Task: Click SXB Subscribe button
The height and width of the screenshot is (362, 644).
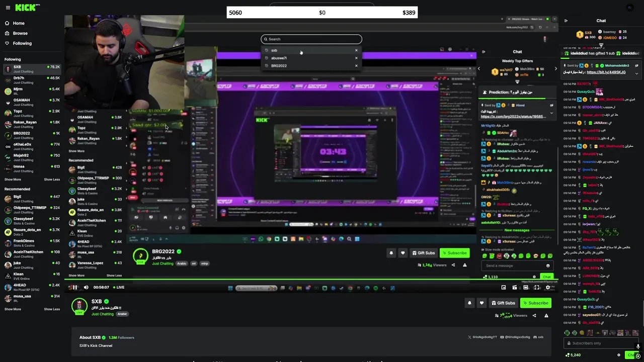Action: click(x=535, y=303)
